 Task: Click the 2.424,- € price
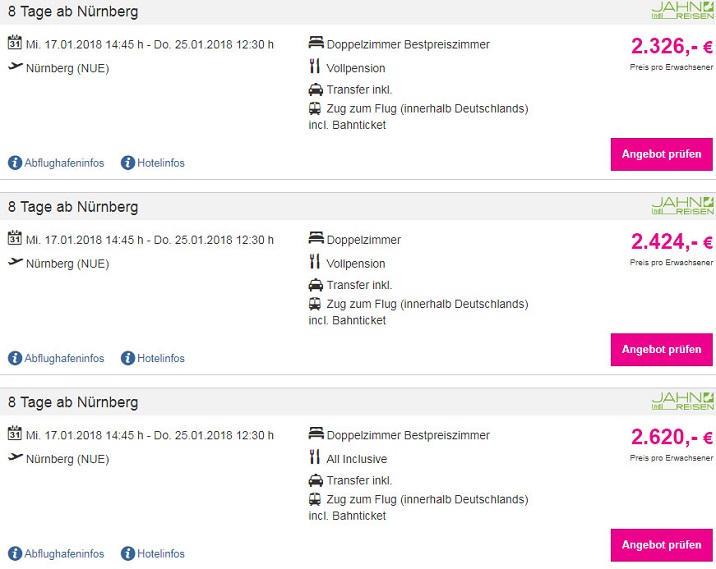[671, 241]
